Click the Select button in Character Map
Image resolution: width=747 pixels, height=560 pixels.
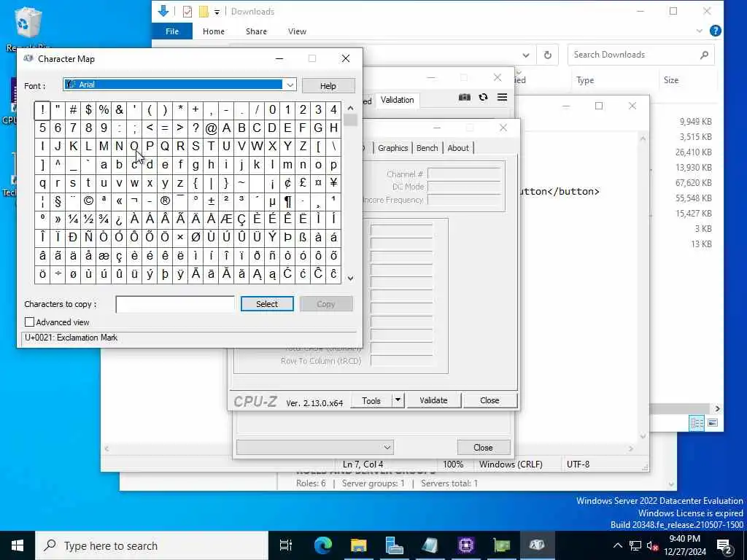(267, 304)
